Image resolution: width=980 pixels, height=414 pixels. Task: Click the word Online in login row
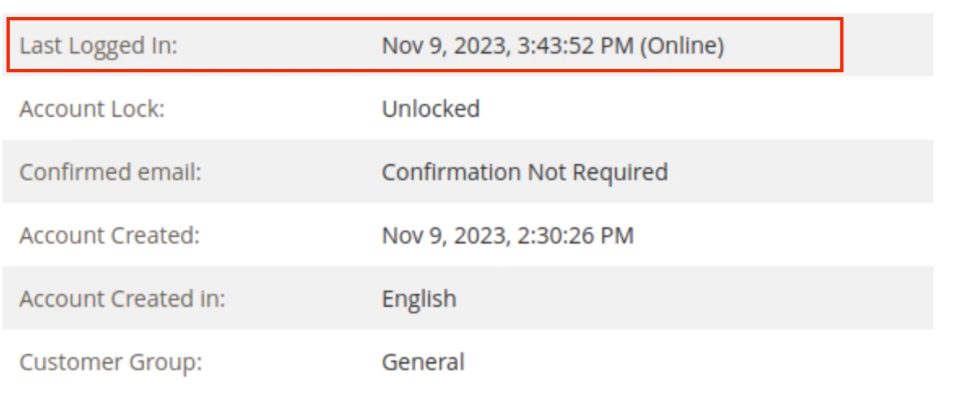point(682,46)
